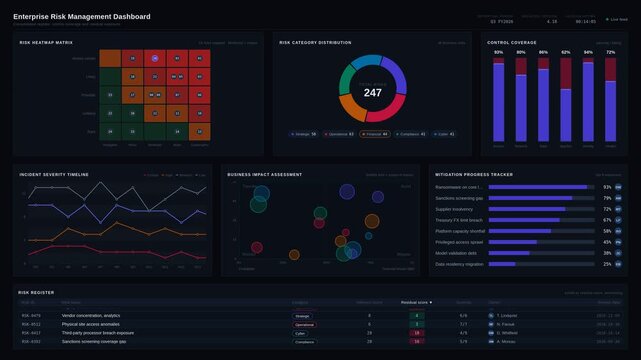Click the Platform capacity shortfall progress bar
This screenshot has height=360, width=641.
coord(541,231)
